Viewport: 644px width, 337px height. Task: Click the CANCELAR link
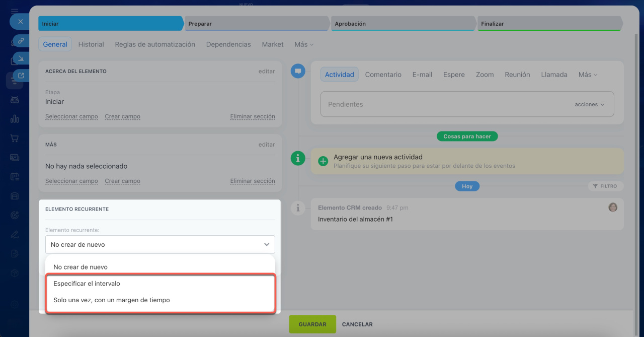(x=357, y=324)
